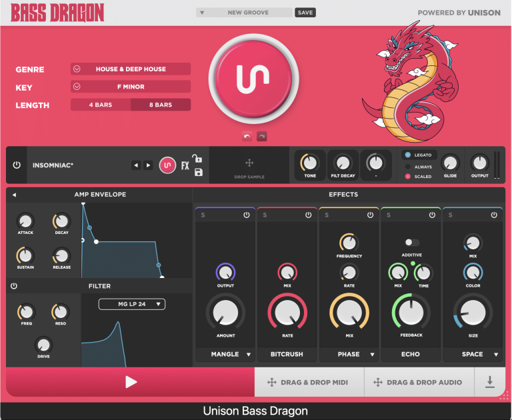This screenshot has width=512, height=420.
Task: Click the Save button
Action: 305,13
